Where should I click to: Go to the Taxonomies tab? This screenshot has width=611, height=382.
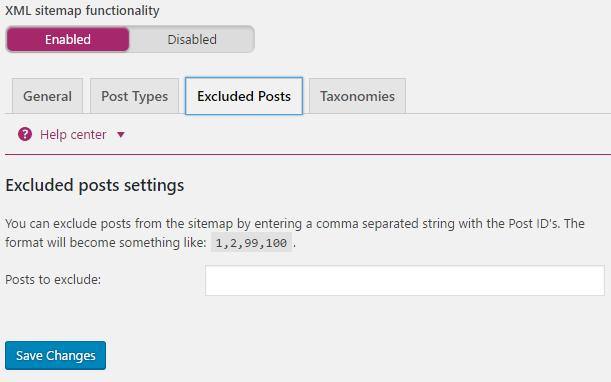tap(357, 96)
